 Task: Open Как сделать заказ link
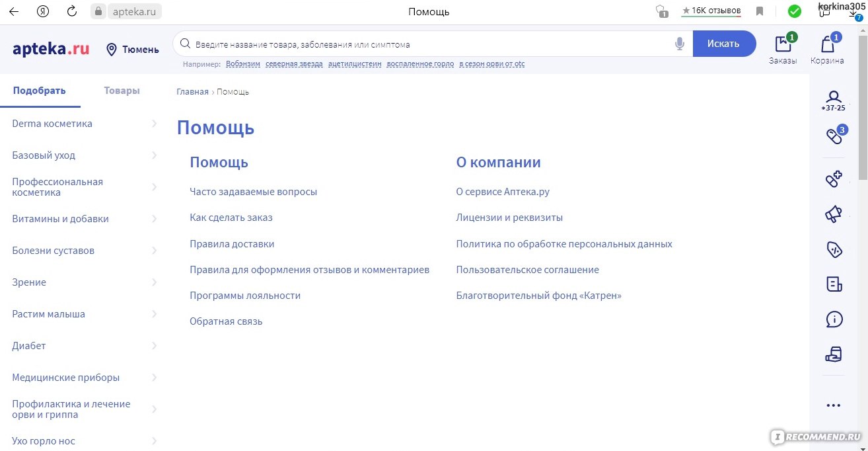coord(231,218)
